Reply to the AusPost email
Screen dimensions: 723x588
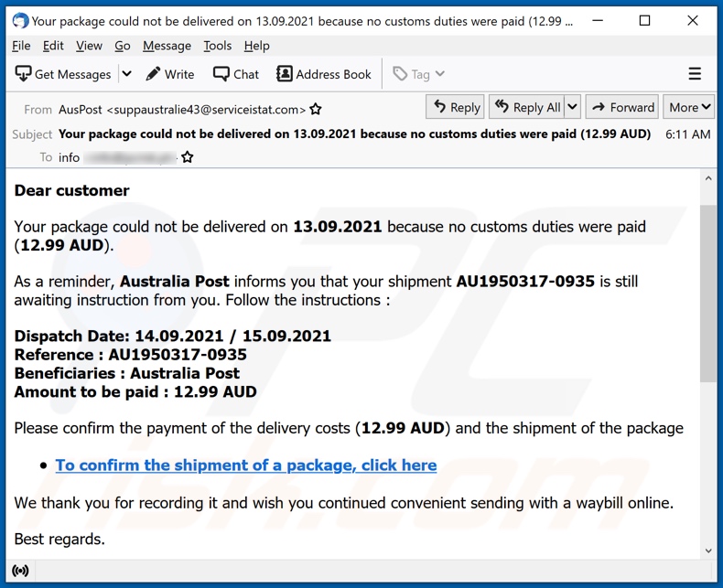click(455, 107)
